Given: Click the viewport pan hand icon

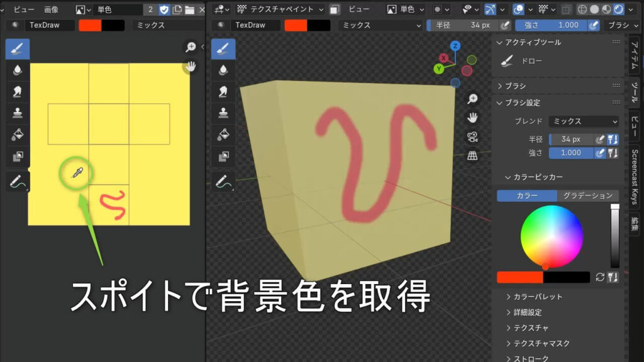Looking at the screenshot, I should tap(472, 118).
